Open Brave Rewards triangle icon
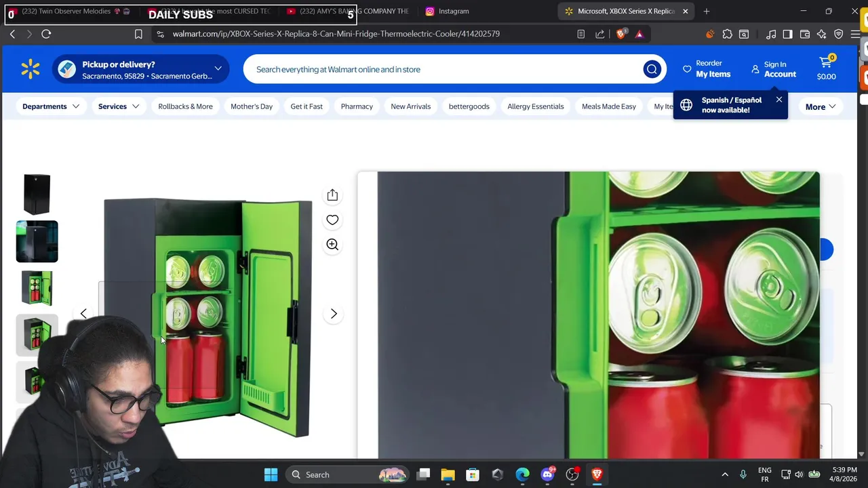 639,34
